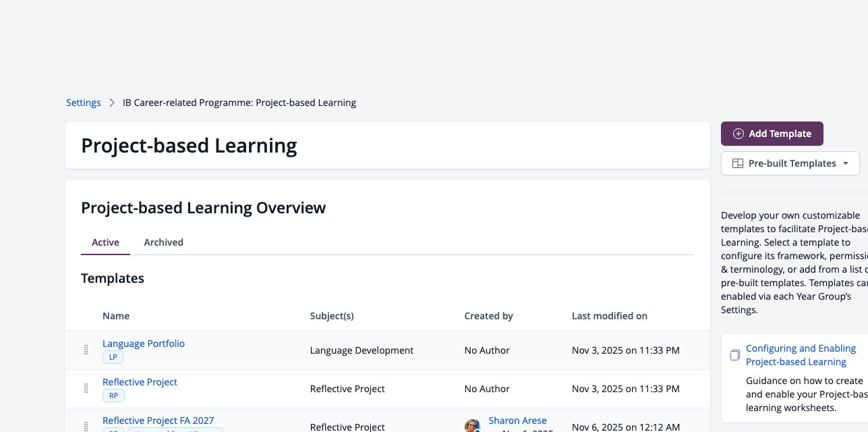Image resolution: width=868 pixels, height=432 pixels.
Task: Click the Name column header
Action: [116, 316]
